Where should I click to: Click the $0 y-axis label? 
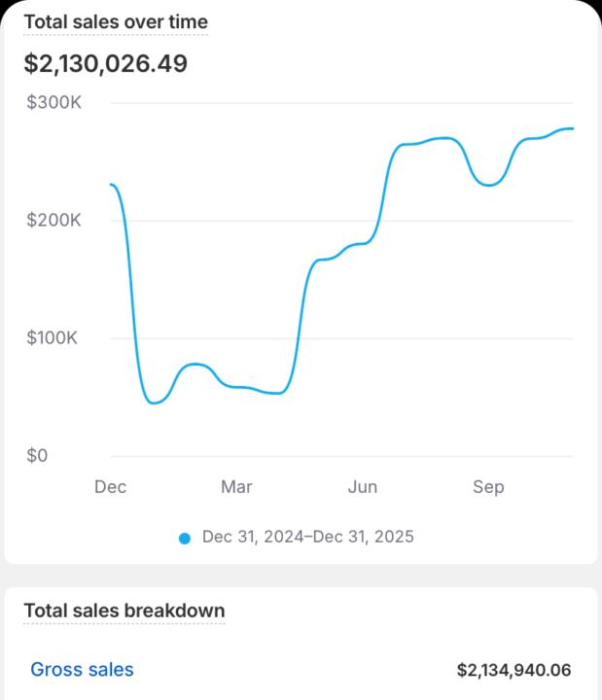[37, 456]
